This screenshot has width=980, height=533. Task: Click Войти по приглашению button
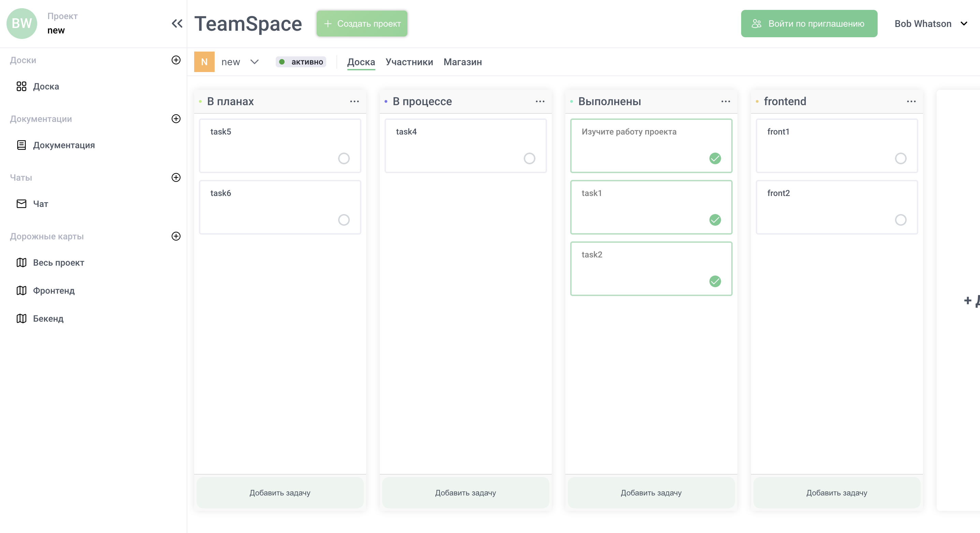[x=809, y=24]
